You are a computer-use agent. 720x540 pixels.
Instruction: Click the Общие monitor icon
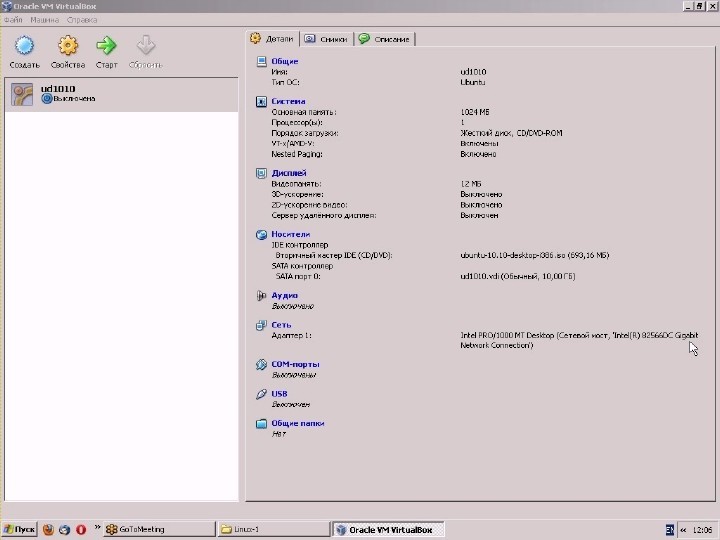[x=261, y=61]
